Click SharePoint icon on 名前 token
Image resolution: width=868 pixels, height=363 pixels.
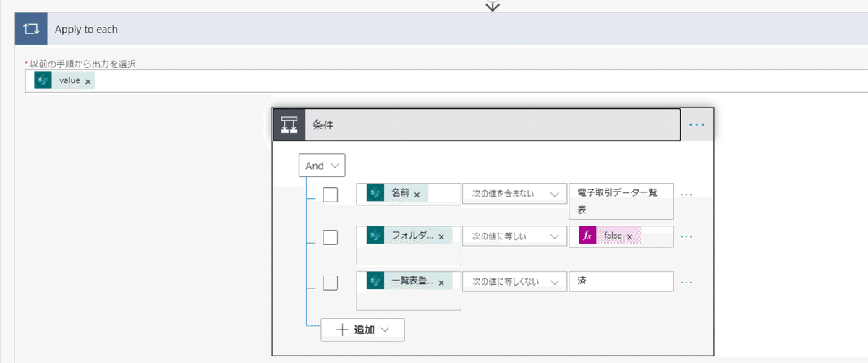tap(375, 193)
